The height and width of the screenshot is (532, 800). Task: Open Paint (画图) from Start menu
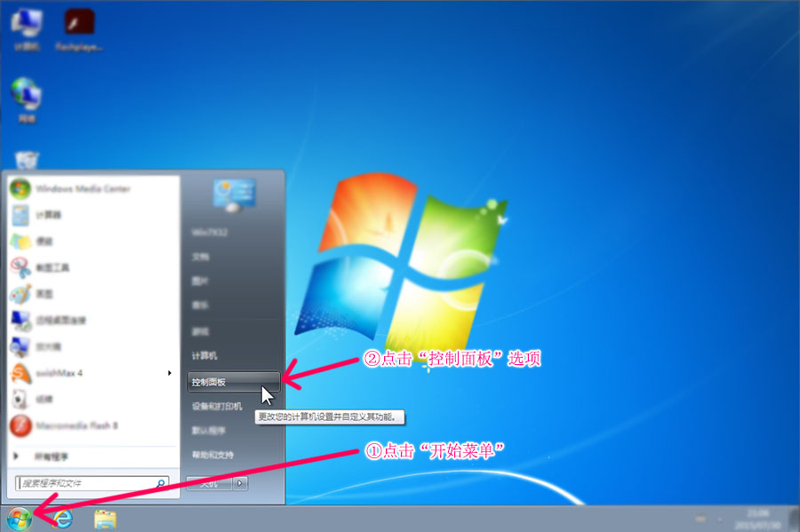tap(93, 294)
